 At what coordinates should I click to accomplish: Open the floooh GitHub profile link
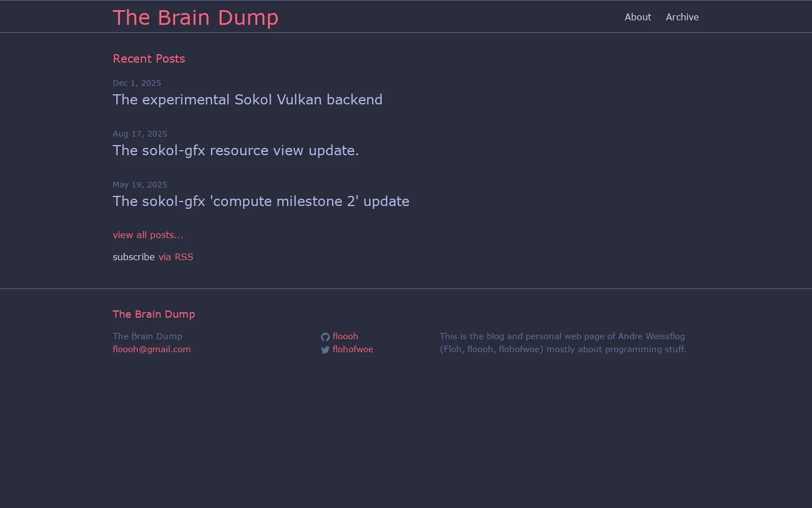[x=345, y=336]
